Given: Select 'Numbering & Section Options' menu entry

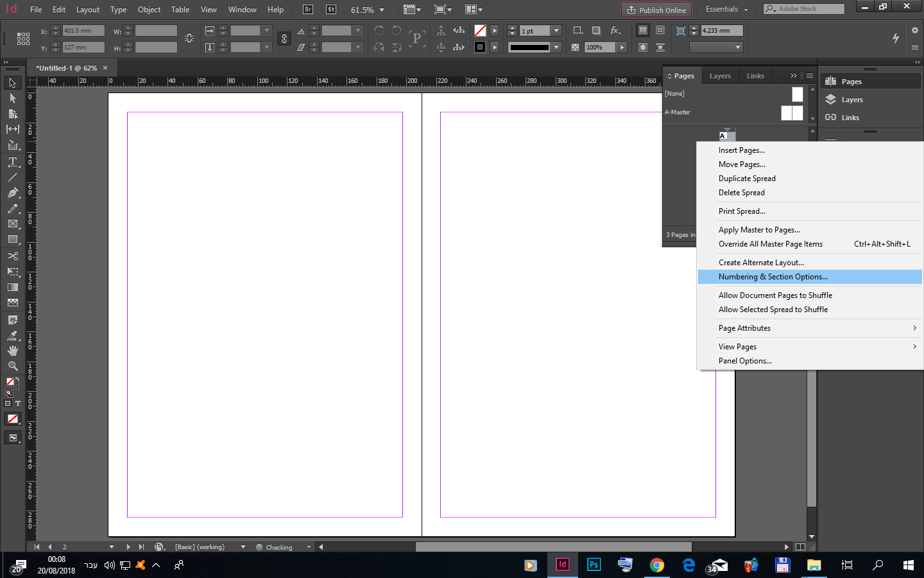Looking at the screenshot, I should [772, 276].
